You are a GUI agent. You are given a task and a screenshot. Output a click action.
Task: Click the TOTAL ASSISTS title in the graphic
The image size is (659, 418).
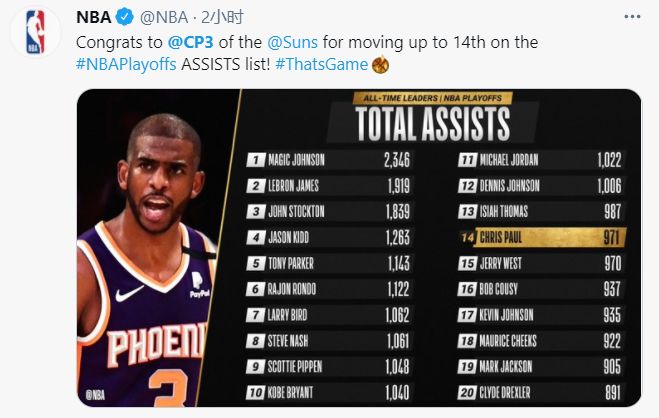[x=433, y=123]
